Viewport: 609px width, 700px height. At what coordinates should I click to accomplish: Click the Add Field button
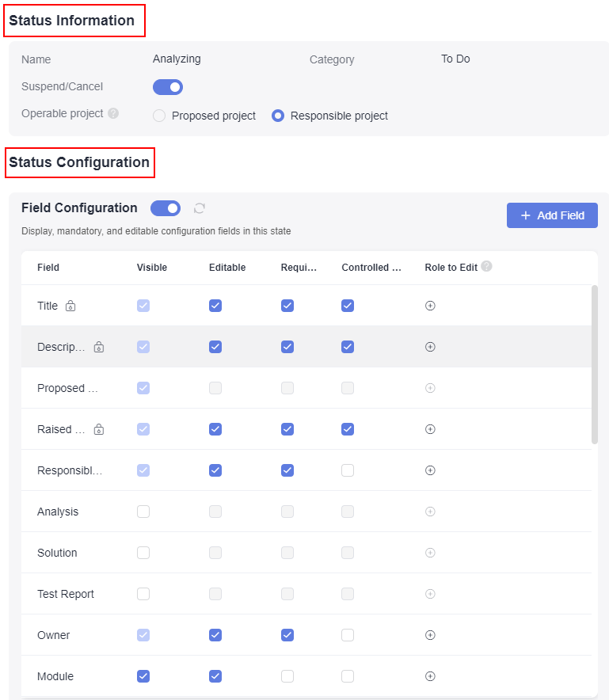point(552,215)
